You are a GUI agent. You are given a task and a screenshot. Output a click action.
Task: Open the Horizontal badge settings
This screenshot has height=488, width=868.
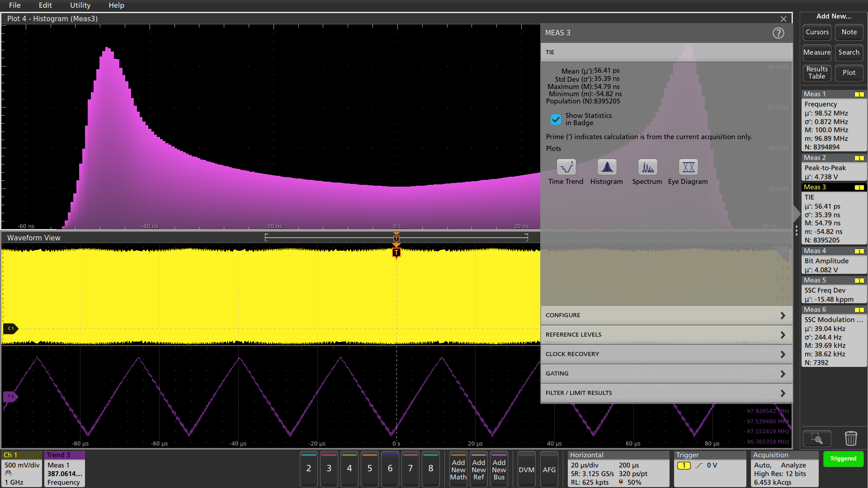coord(618,469)
